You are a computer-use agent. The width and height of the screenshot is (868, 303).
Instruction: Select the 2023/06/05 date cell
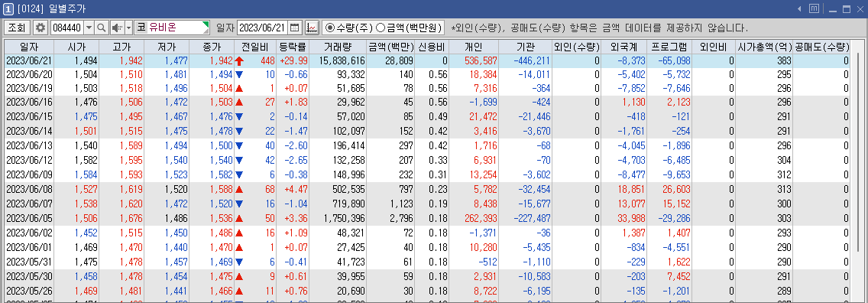[29, 217]
